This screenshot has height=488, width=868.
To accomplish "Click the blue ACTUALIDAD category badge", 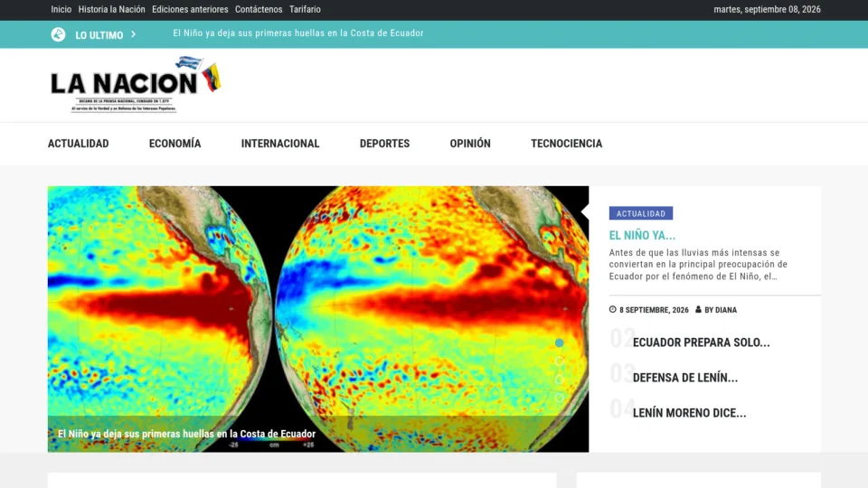I will tap(641, 213).
